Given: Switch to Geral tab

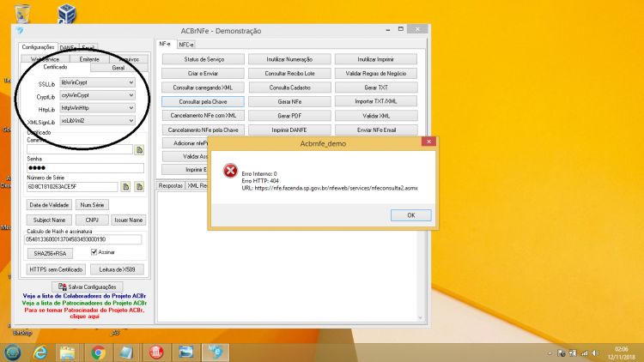Looking at the screenshot, I should tap(118, 68).
